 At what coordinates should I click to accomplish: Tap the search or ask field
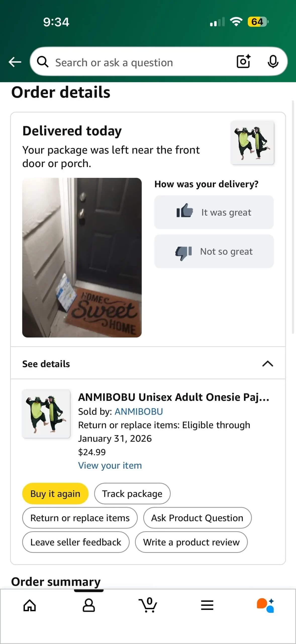tap(141, 62)
